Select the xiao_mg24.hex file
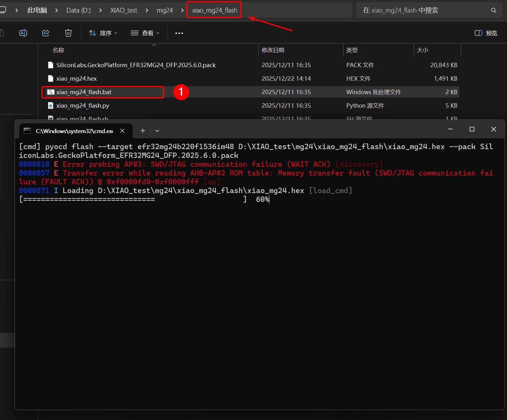 tap(77, 78)
